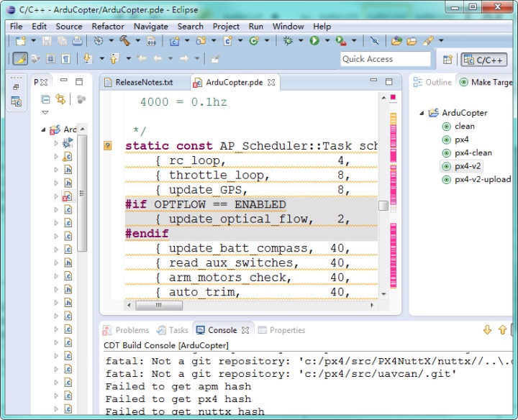Click the Open Perspective icon
Screen dimensions: 518x420
[x=447, y=60]
